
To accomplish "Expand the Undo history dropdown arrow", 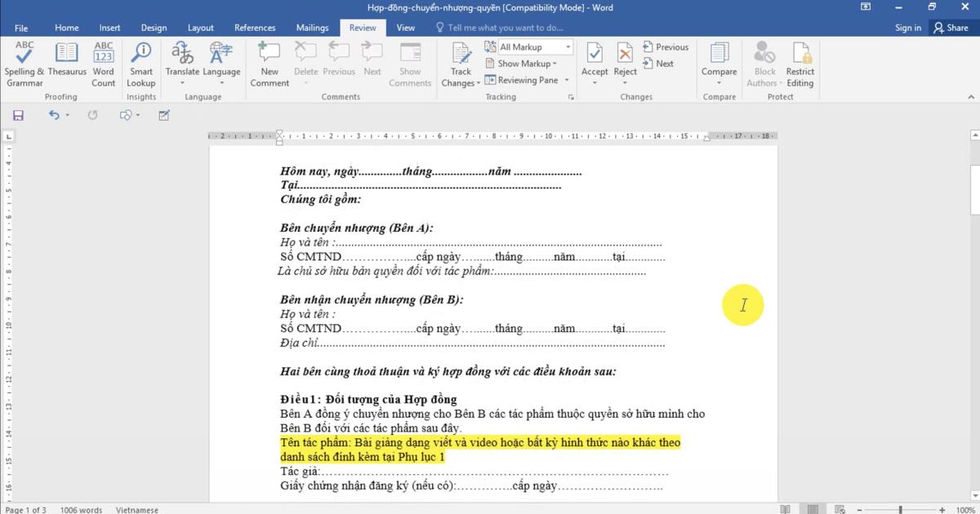I will pos(67,115).
